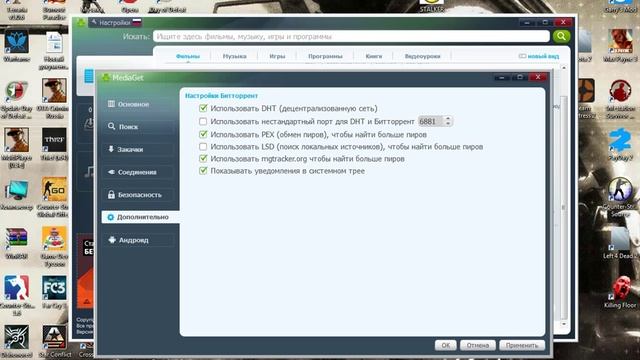
Task: Click the music note icon in main window sidebar
Action: point(89,172)
